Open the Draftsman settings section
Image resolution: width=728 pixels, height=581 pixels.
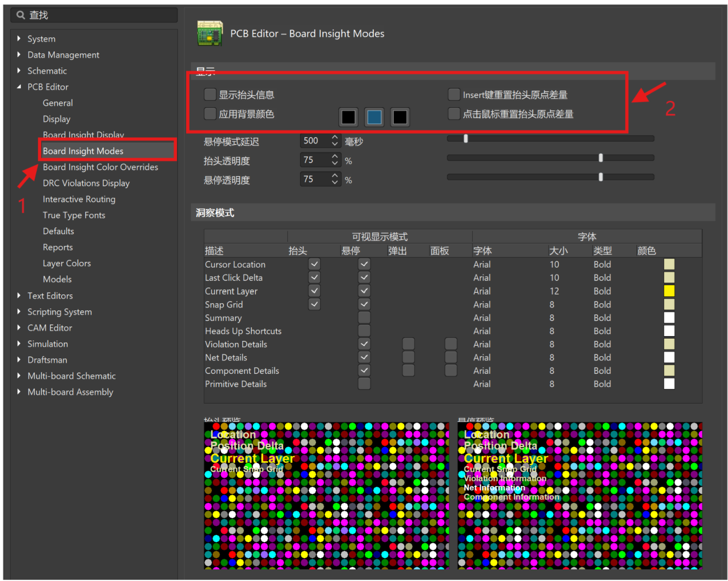(47, 359)
